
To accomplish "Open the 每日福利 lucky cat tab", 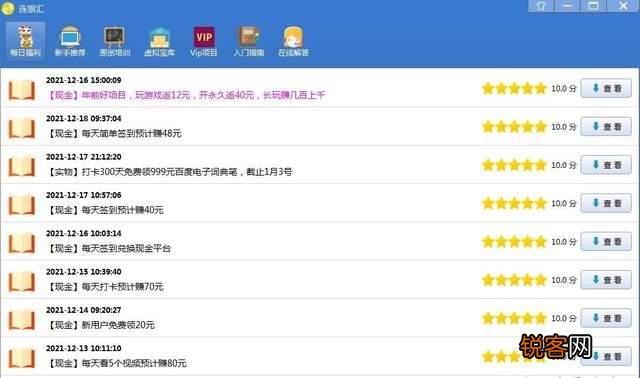I will click(x=25, y=41).
